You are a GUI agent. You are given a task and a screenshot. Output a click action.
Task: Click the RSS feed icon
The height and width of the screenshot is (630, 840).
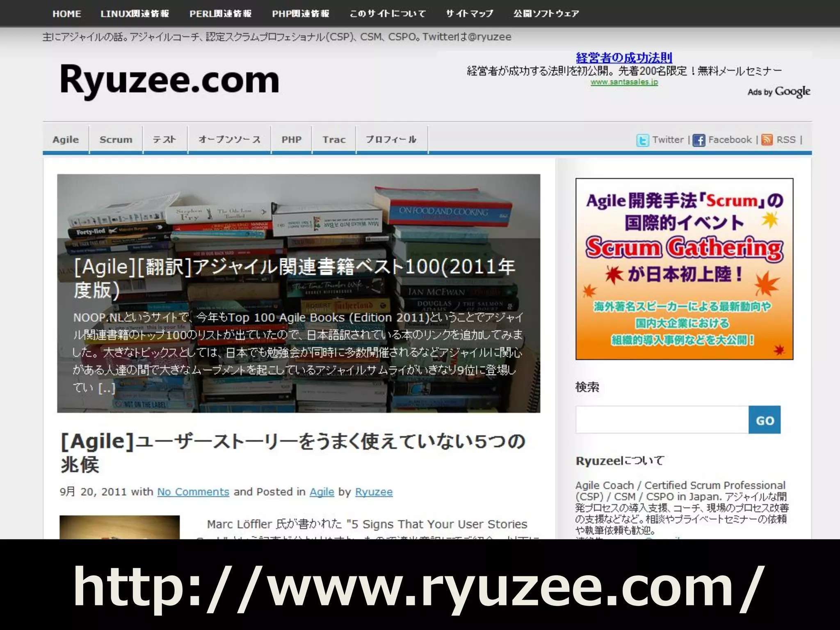767,140
